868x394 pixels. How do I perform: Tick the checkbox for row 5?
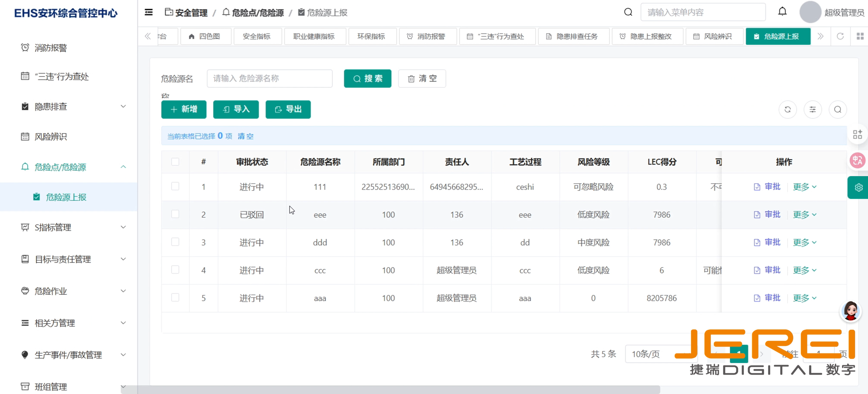(175, 298)
